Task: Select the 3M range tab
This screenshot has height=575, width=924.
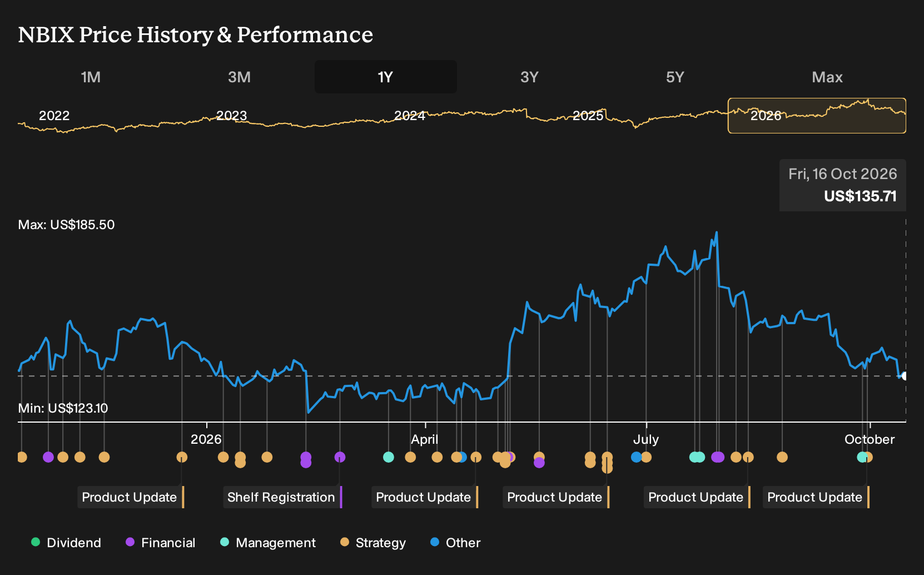Action: point(239,77)
